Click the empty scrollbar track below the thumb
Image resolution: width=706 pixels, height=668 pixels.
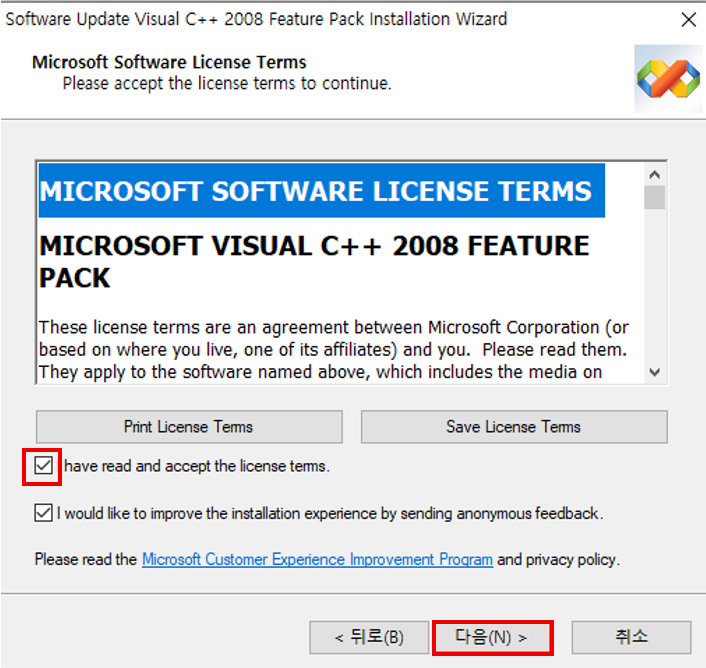(655, 290)
